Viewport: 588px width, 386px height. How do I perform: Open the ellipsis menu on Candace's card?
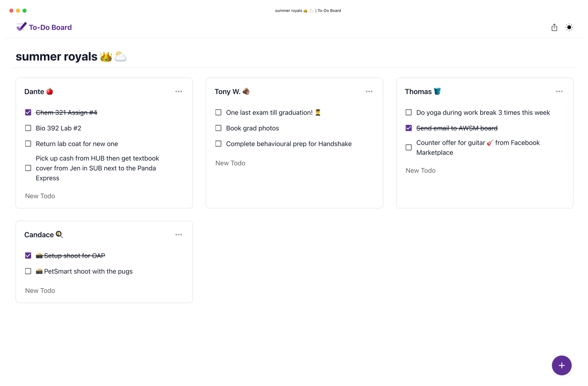click(179, 235)
